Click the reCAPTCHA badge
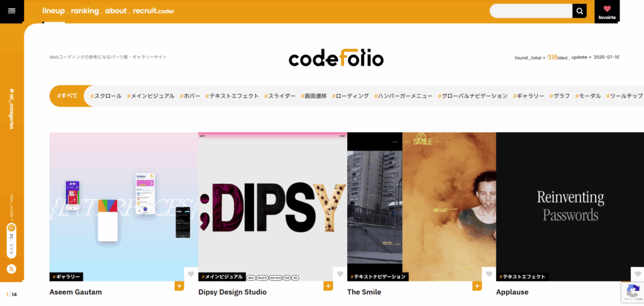The width and height of the screenshot is (644, 306). coord(632,292)
